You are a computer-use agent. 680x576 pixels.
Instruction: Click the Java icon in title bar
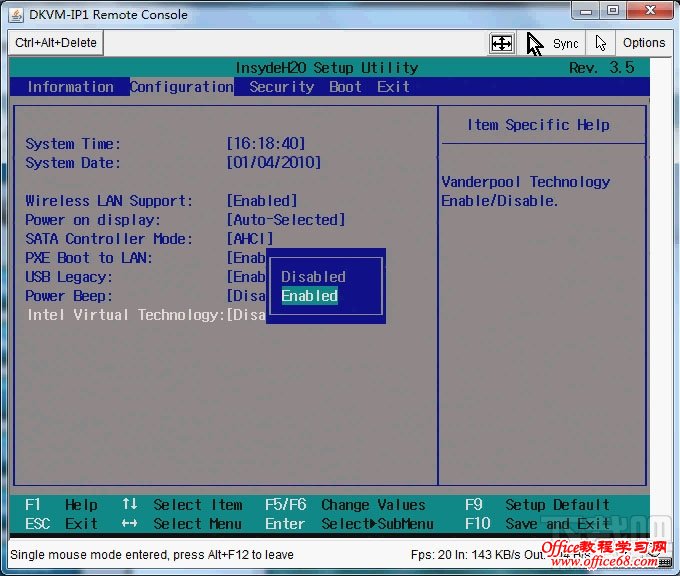tap(16, 15)
